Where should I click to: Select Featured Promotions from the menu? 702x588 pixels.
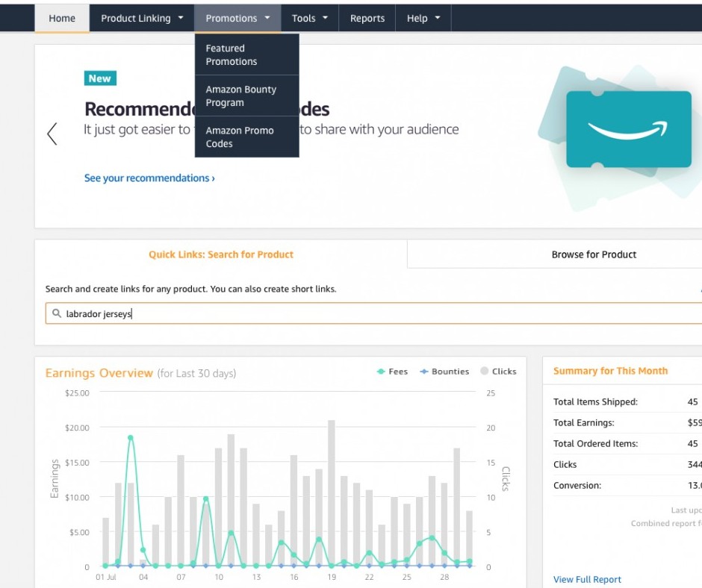(246, 54)
